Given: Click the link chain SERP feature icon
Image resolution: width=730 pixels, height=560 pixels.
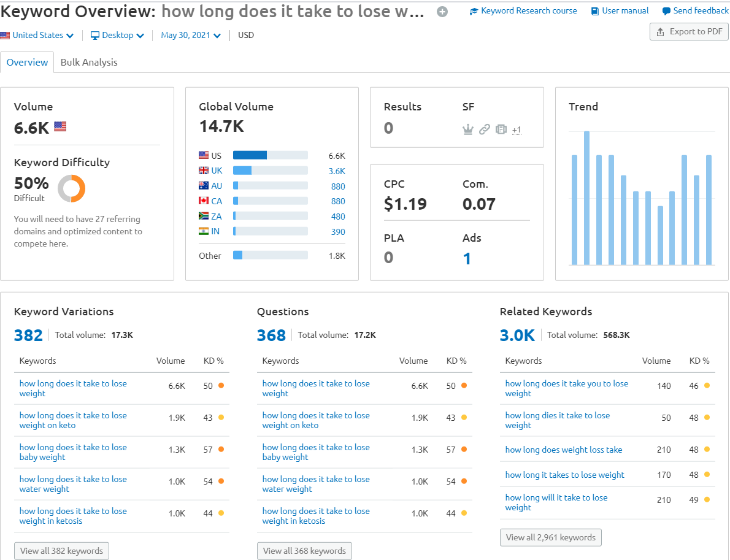Looking at the screenshot, I should coord(485,129).
